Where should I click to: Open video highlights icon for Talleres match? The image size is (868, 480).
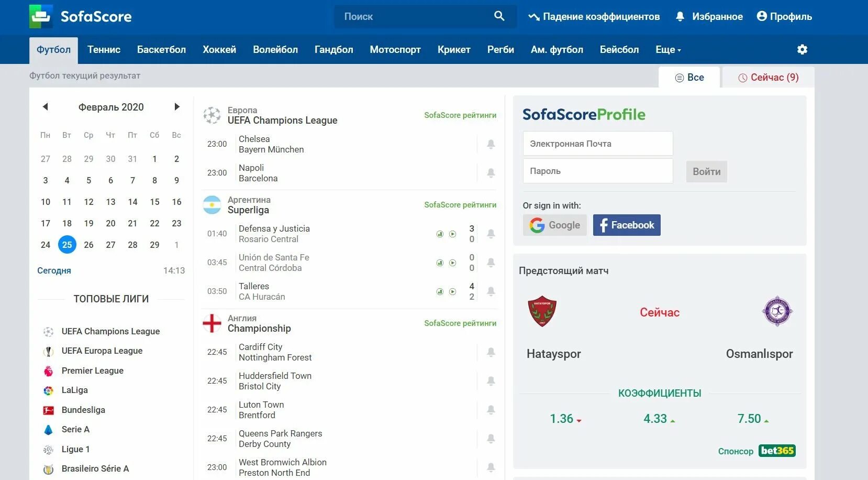tap(453, 292)
